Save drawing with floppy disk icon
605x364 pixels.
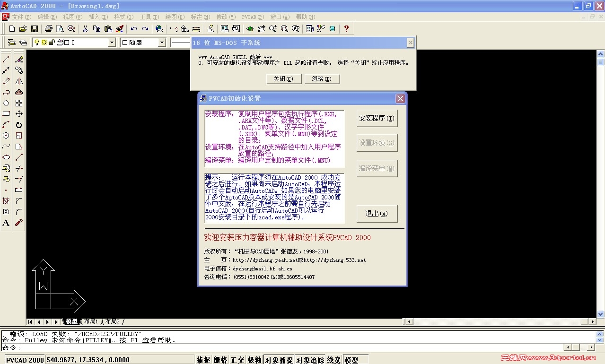35,29
